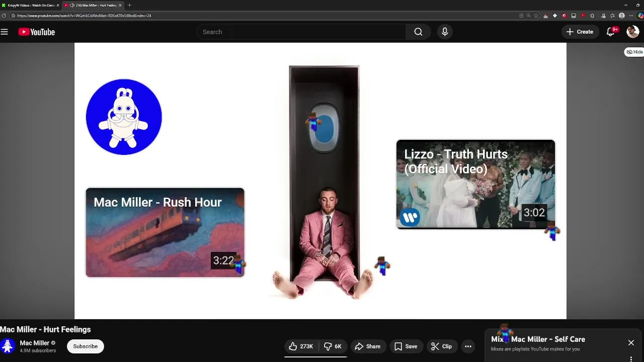
Task: Click the Mac Miller channel avatar
Action: pos(7,346)
